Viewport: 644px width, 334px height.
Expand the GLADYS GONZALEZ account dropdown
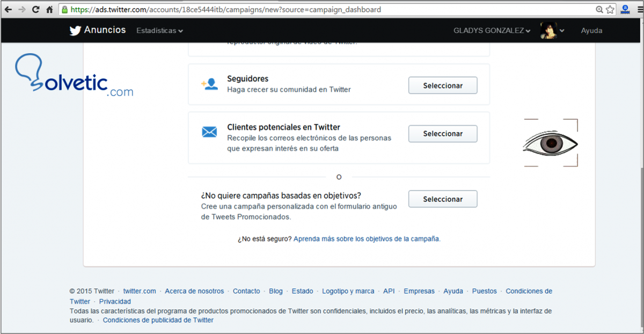pos(492,31)
